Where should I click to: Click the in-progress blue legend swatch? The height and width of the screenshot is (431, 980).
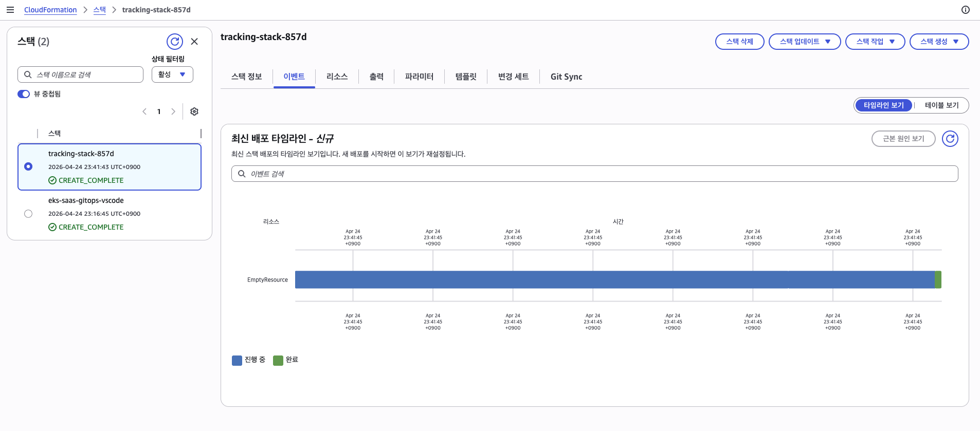[237, 360]
